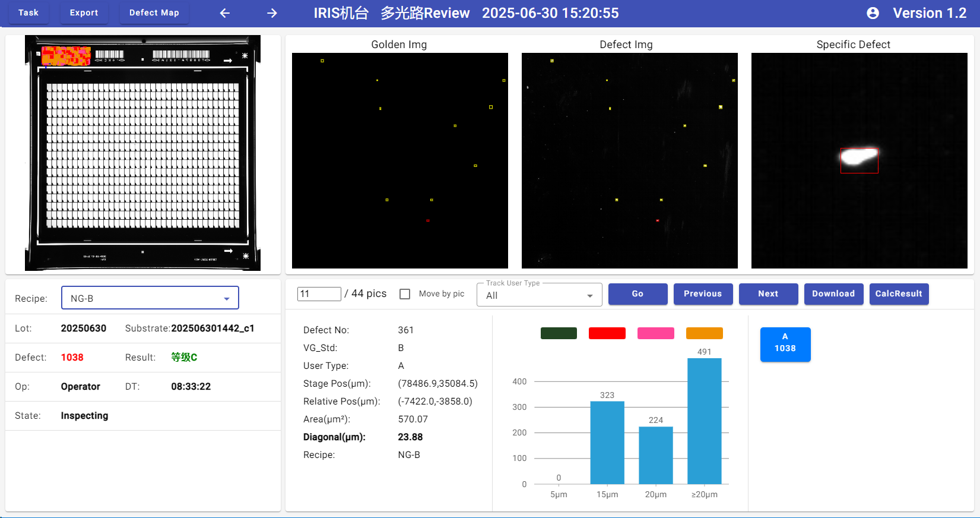The height and width of the screenshot is (518, 980).
Task: Click the Version 1.2 label
Action: point(930,13)
